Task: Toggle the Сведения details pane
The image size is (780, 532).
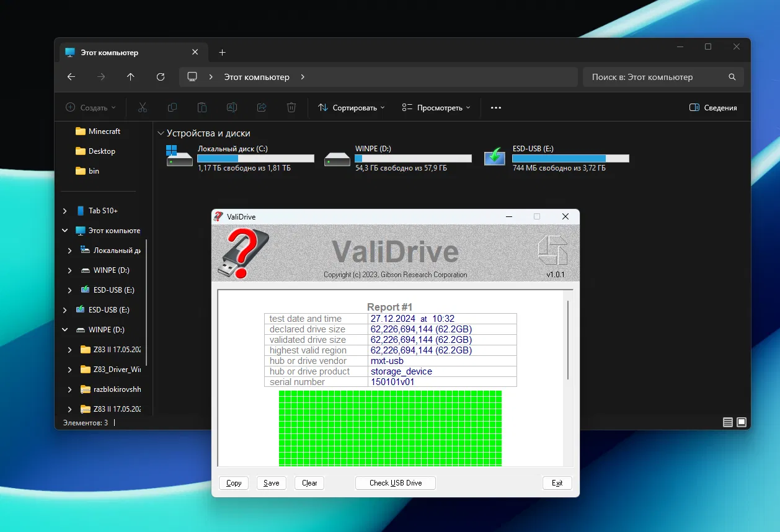Action: click(713, 107)
